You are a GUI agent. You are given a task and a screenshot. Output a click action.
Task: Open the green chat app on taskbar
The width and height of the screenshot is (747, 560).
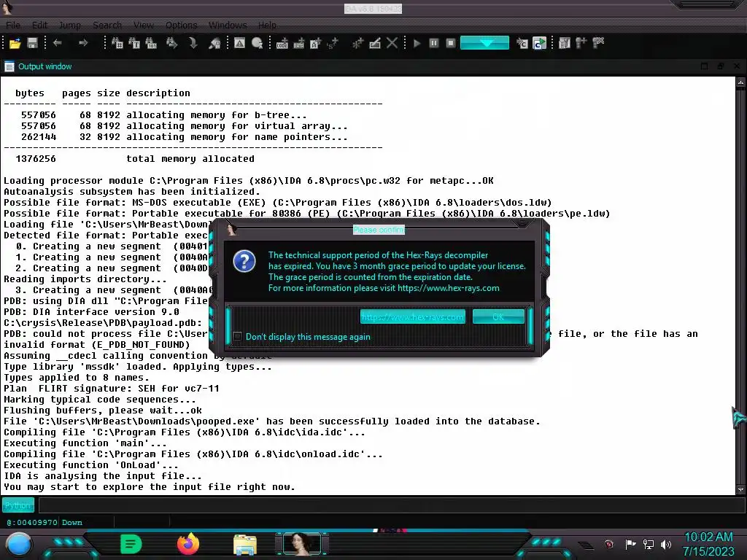point(131,544)
